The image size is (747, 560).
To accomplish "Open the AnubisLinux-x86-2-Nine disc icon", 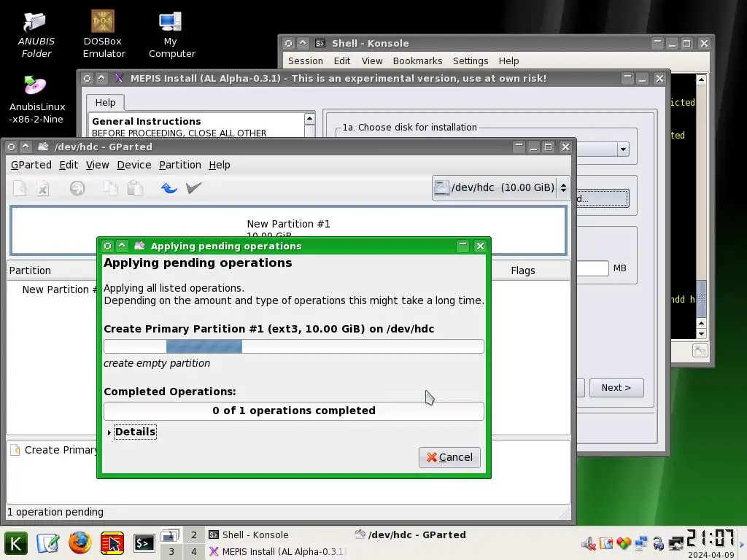I will pos(36,99).
